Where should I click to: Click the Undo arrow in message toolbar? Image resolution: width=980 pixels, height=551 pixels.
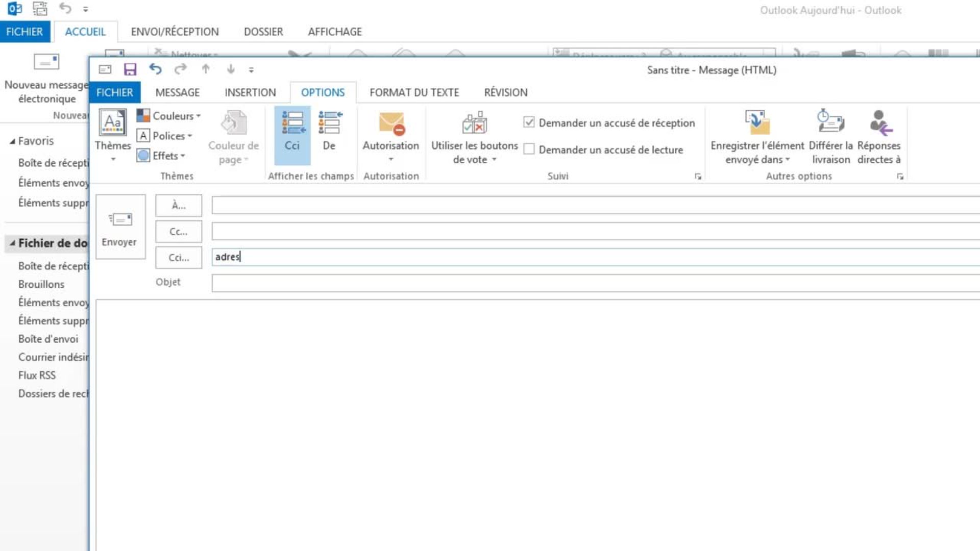[155, 69]
